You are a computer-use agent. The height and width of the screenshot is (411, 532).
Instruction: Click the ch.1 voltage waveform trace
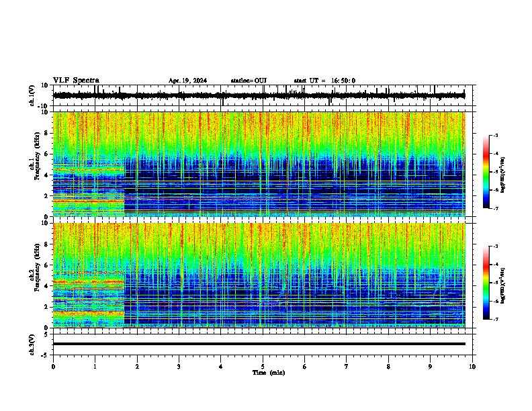point(259,95)
